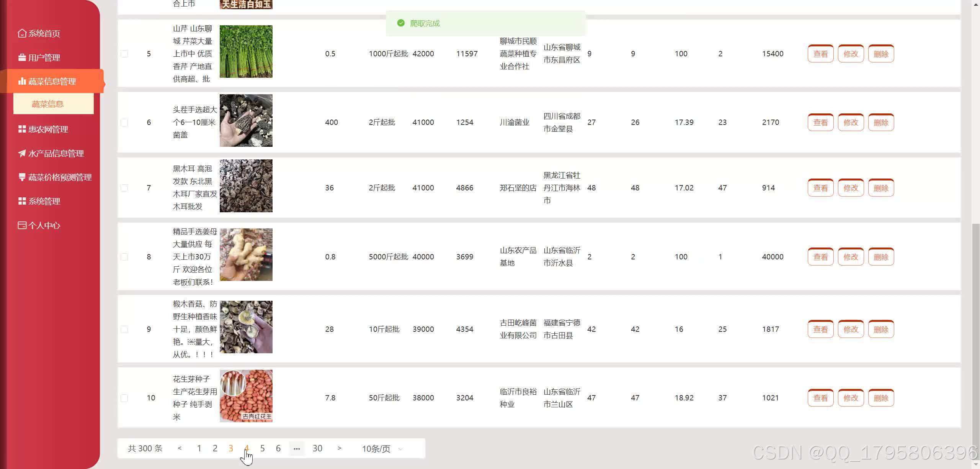
Task: Jump ahead with pagination ellipsis
Action: (297, 448)
